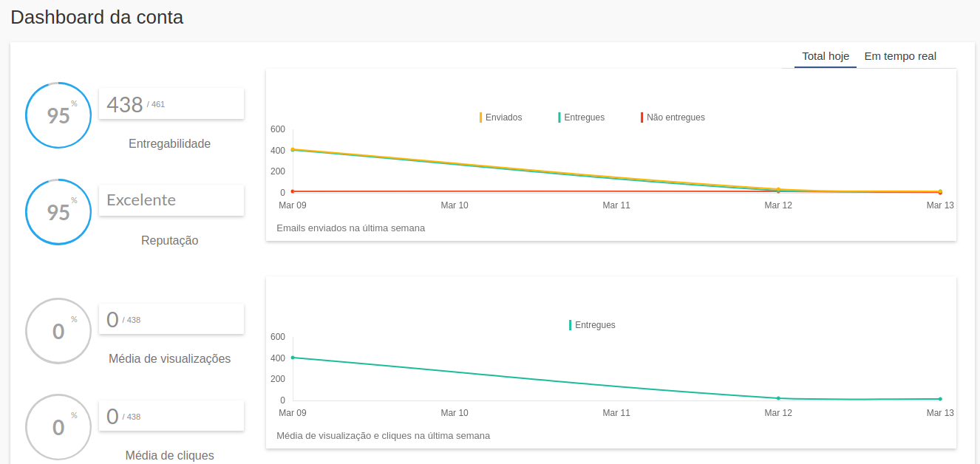Switch to the "Total hoje" tab
Screen dimensions: 980x464
click(826, 56)
